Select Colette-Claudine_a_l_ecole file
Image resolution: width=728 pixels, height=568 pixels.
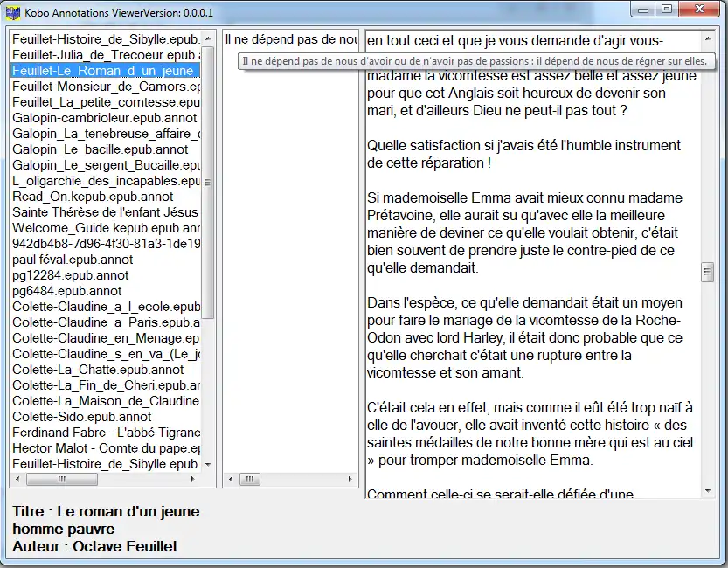(x=107, y=307)
